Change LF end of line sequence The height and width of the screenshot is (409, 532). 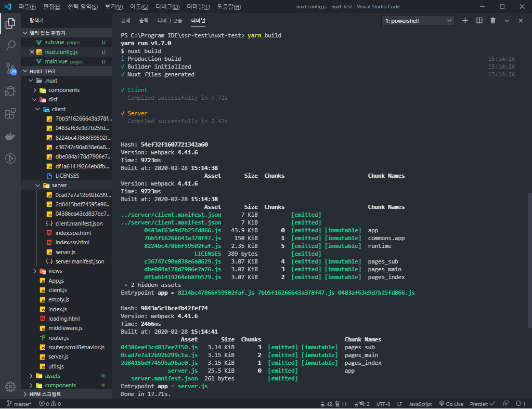coord(400,404)
